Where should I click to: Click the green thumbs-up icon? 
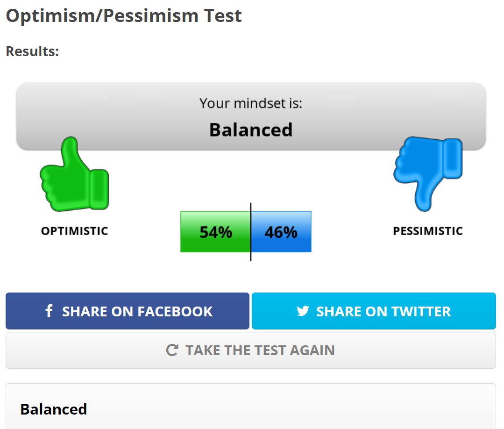[x=75, y=177]
